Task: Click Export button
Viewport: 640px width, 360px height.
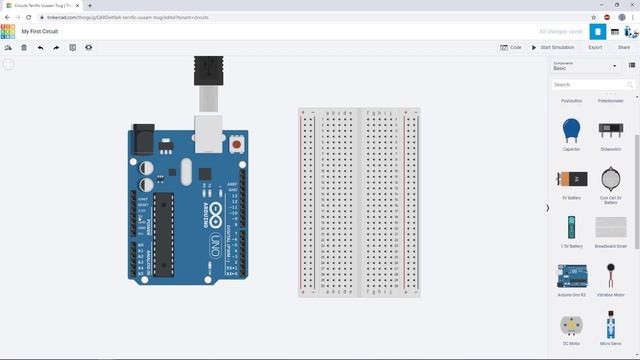Action: [x=595, y=47]
